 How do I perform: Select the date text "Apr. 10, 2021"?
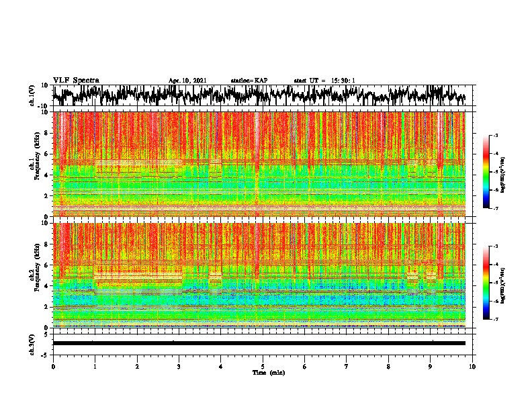coord(187,81)
